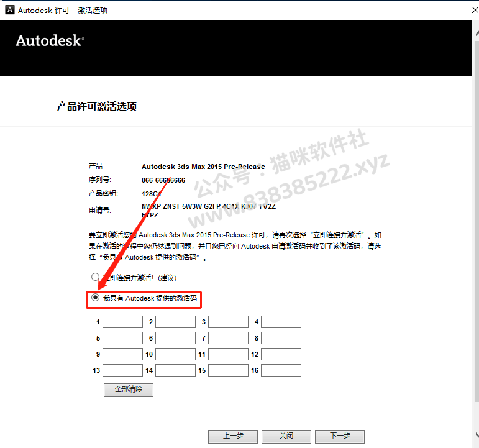This screenshot has height=448, width=479.
Task: Click activation code field 8
Action: tap(281, 338)
